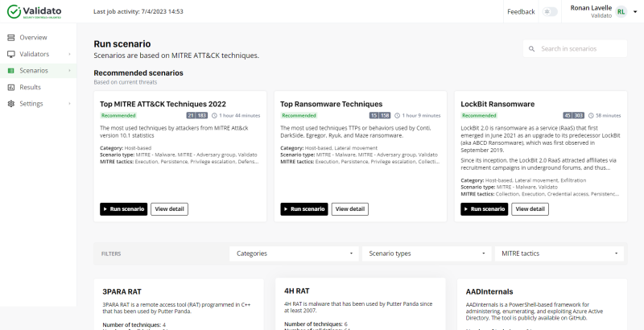
Task: Toggle the dark mode theme switch
Action: (x=550, y=12)
